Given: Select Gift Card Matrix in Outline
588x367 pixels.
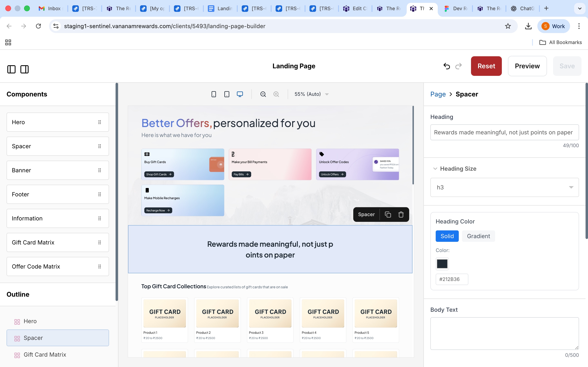Looking at the screenshot, I should [x=45, y=355].
